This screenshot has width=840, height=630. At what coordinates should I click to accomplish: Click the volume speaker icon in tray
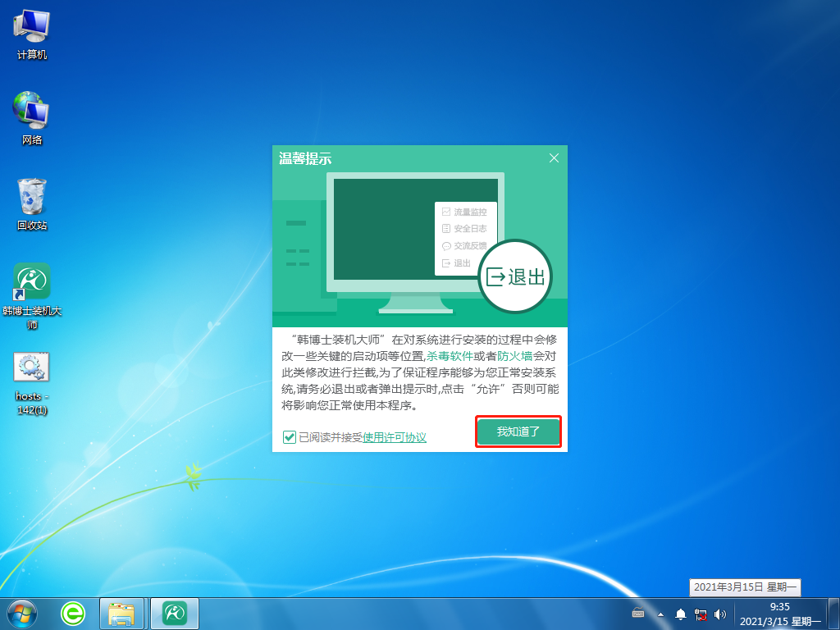coord(719,613)
